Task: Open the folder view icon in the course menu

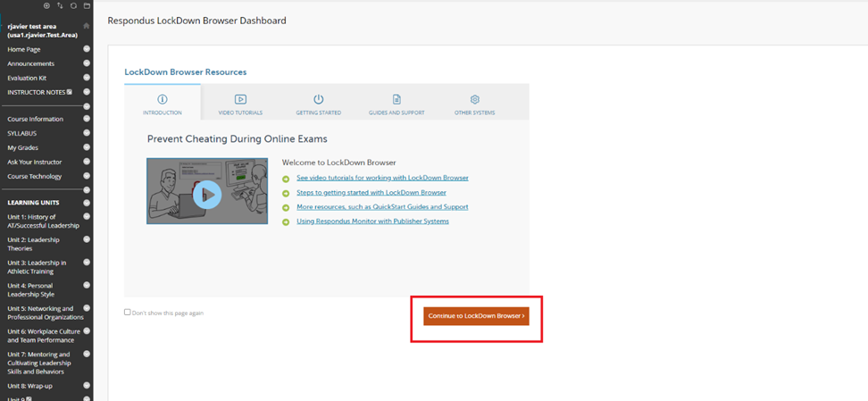Action: tap(87, 5)
